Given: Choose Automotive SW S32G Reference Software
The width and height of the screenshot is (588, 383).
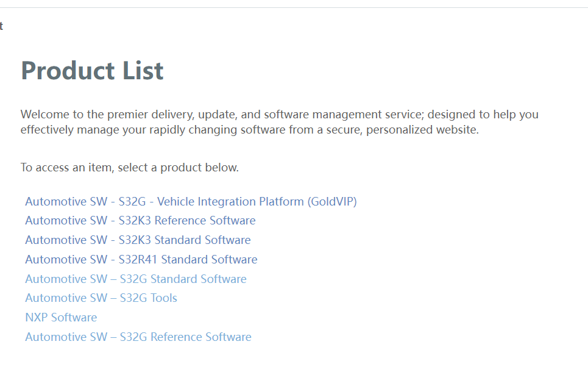Looking at the screenshot, I should tap(138, 337).
